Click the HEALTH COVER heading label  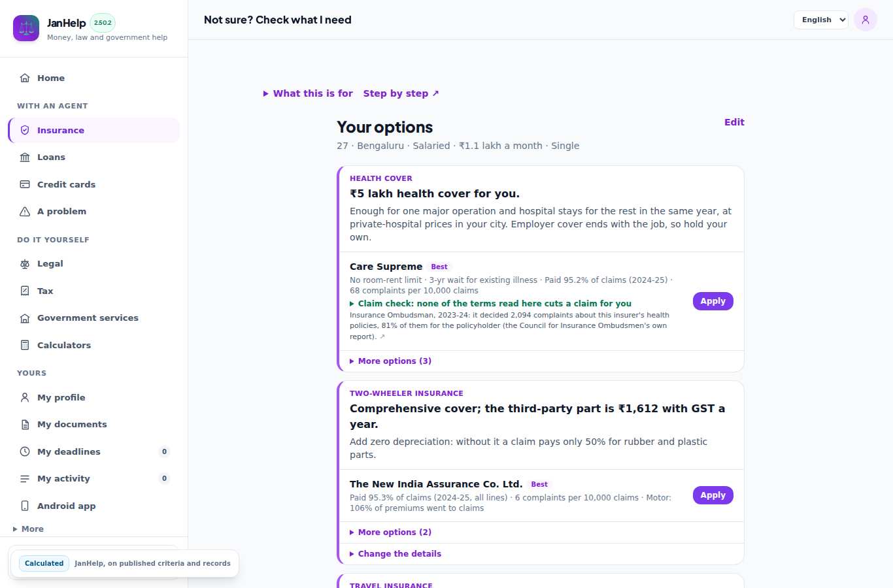tap(381, 178)
